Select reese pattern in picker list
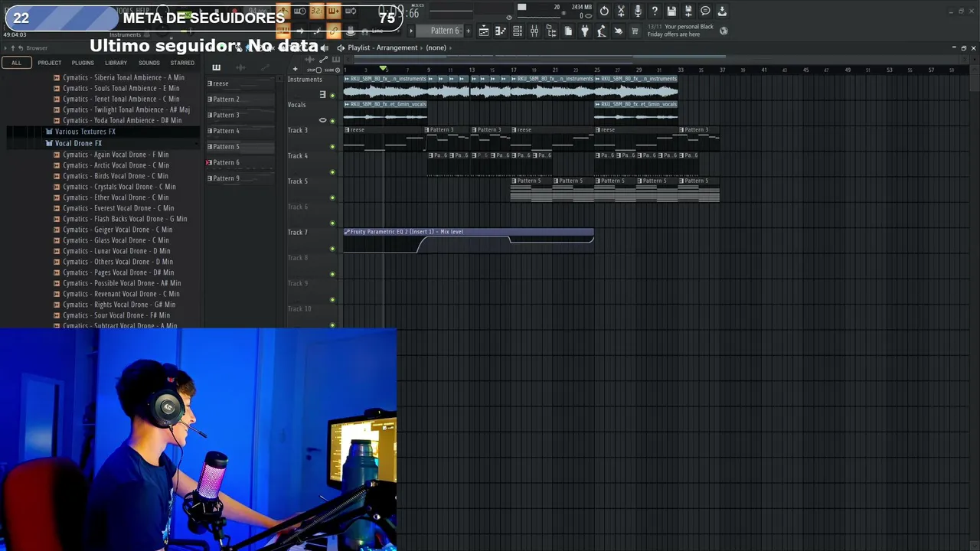The width and height of the screenshot is (980, 551). 240,83
